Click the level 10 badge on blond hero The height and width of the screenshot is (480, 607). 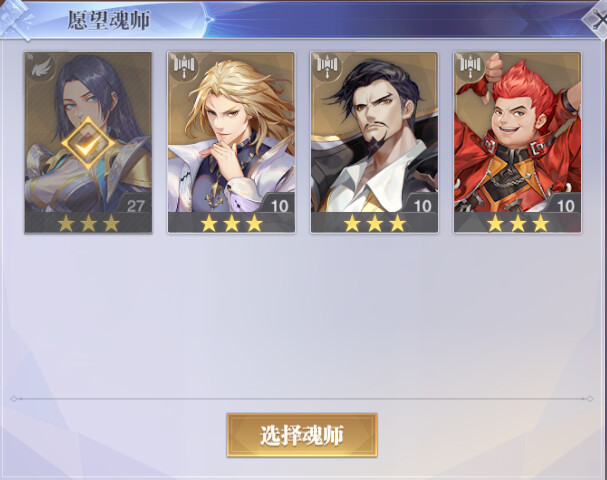coord(279,205)
